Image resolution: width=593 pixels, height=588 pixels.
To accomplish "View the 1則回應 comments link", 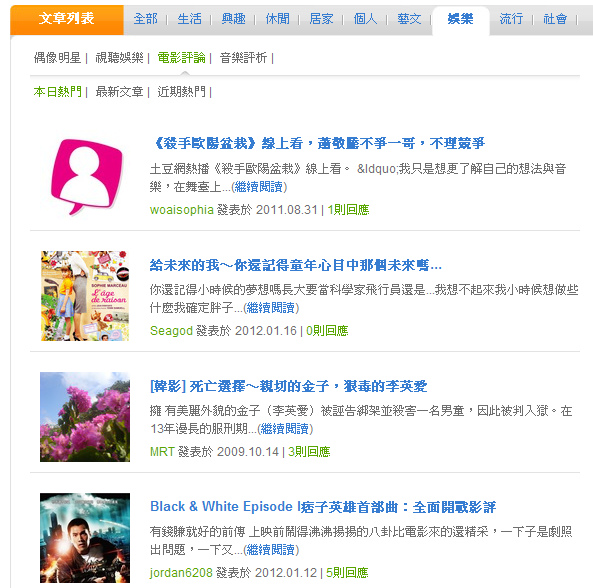I will click(x=348, y=209).
